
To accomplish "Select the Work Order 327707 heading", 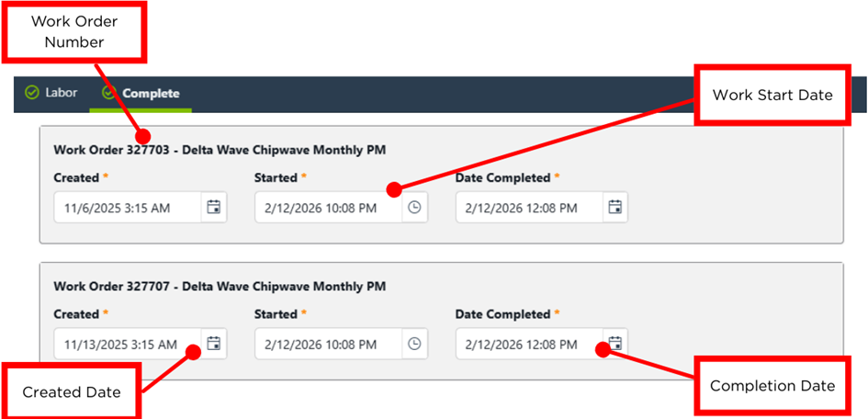I will [x=220, y=287].
